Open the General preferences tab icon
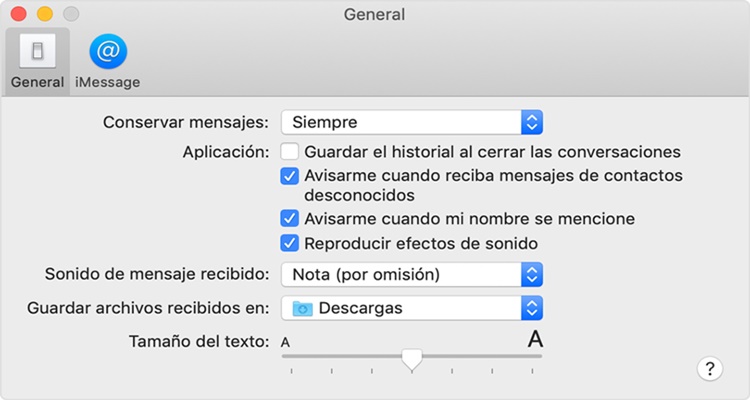This screenshot has height=400, width=750. (x=37, y=50)
